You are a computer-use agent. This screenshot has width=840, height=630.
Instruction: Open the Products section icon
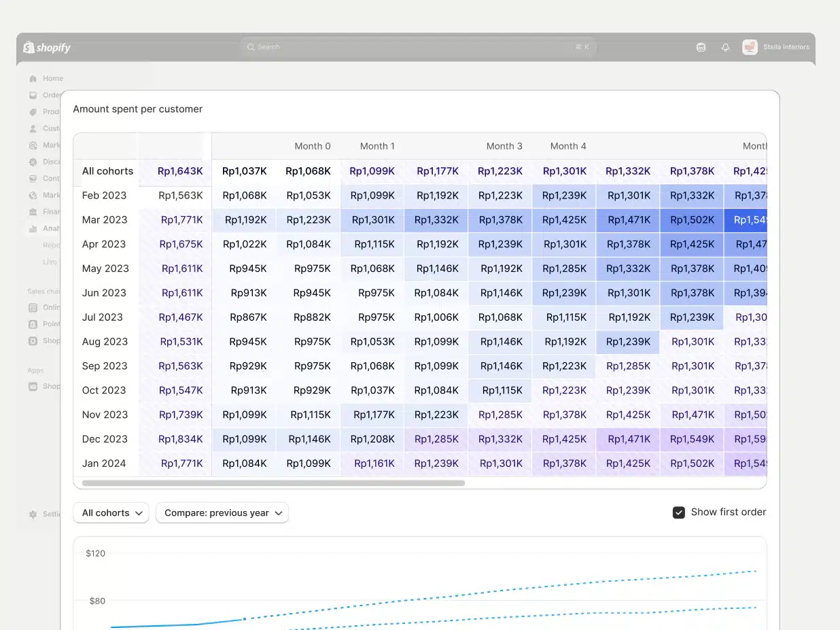point(32,111)
